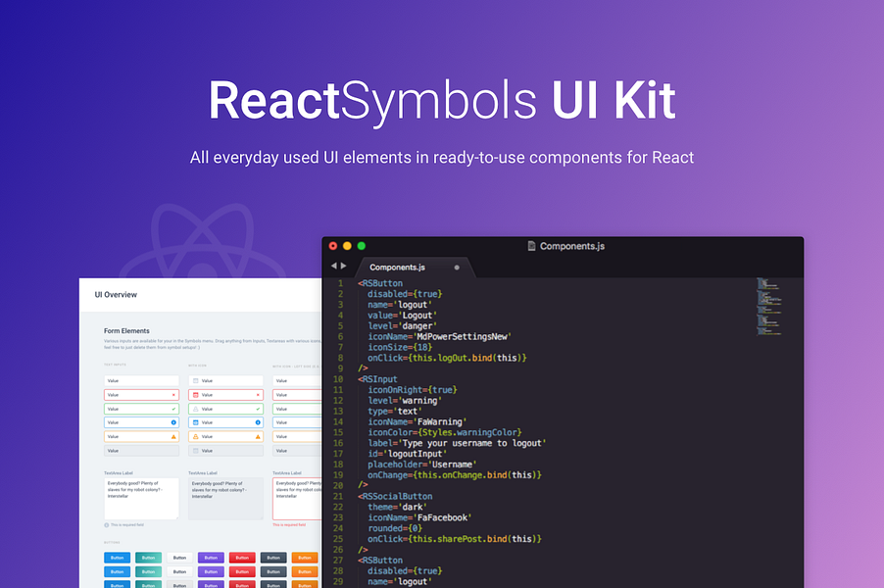Click the blue calendar icon in the With Icon info input

pyautogui.click(x=196, y=422)
